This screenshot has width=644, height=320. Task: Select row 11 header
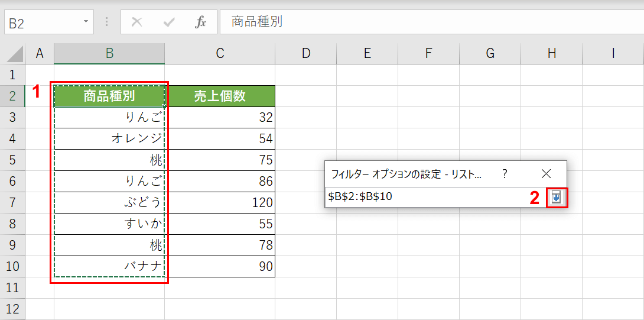pos(12,288)
